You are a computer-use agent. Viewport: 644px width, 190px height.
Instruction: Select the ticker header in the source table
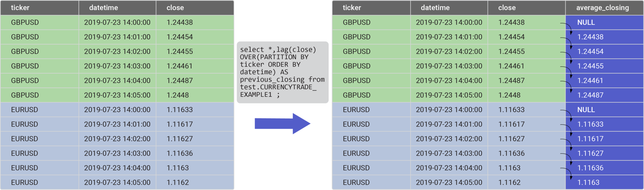(40, 8)
